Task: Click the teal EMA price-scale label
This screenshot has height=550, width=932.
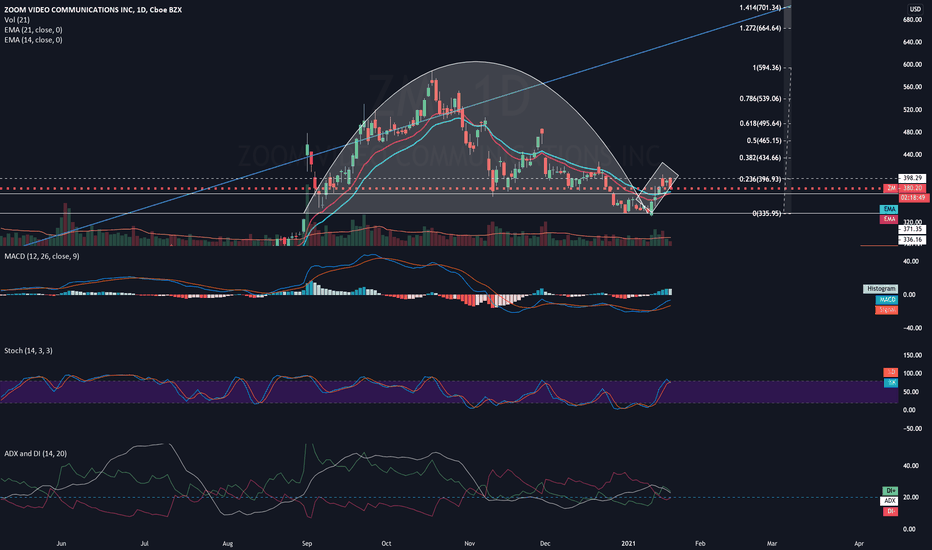Action: (889, 209)
